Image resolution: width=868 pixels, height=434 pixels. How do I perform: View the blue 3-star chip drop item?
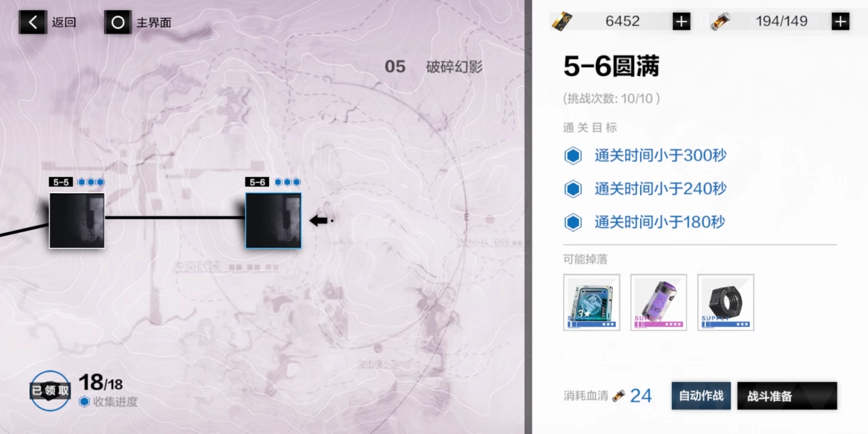[x=591, y=302]
